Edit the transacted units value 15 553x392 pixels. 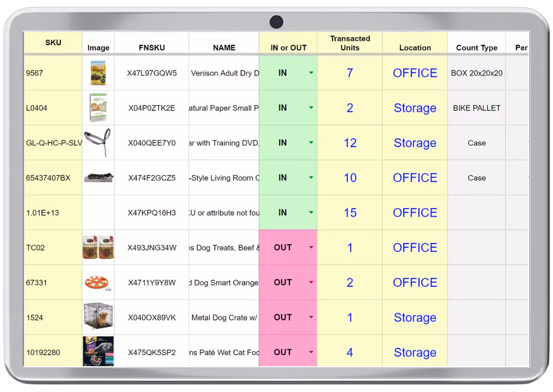350,212
